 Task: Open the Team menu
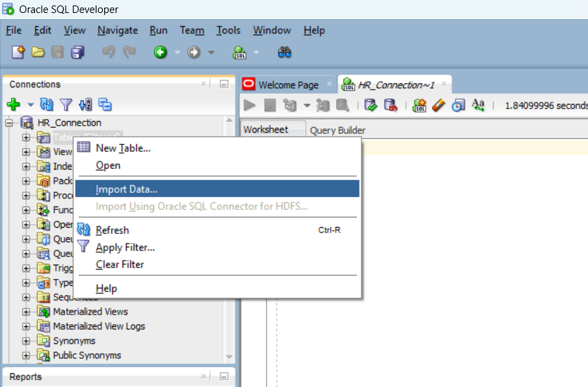tap(192, 30)
